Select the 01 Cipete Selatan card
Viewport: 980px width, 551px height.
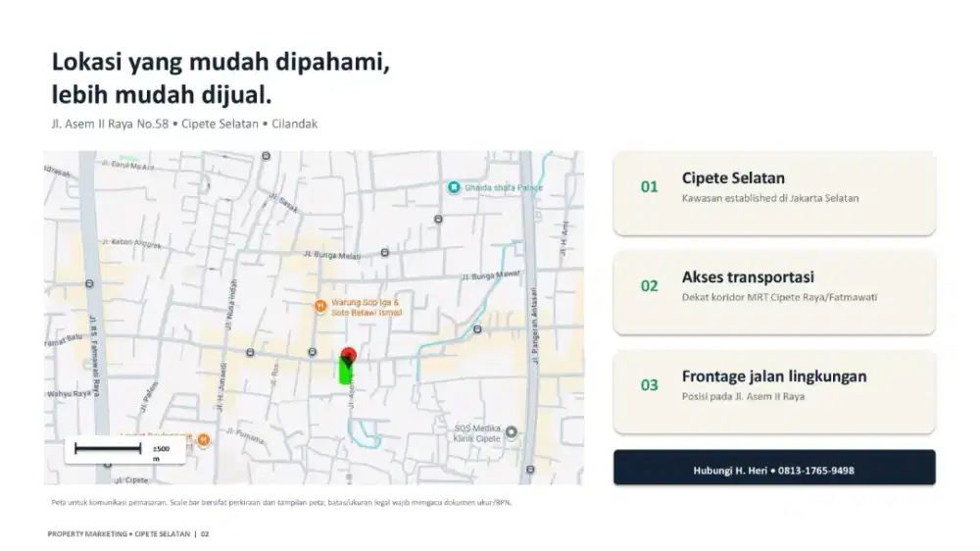pos(774,193)
